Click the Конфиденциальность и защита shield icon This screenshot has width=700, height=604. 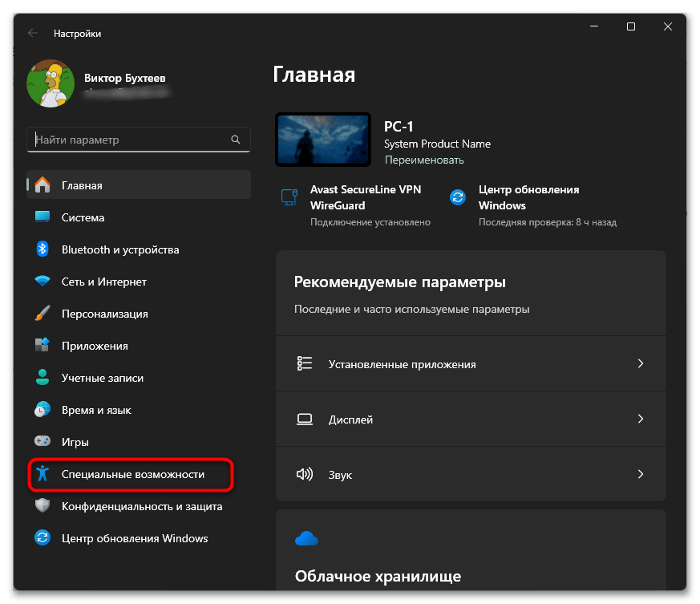pos(42,506)
